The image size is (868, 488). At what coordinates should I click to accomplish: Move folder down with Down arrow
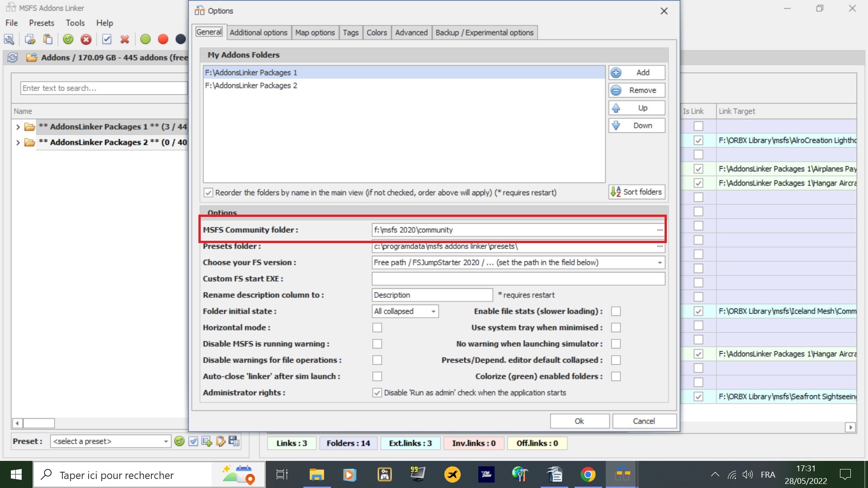coord(616,126)
